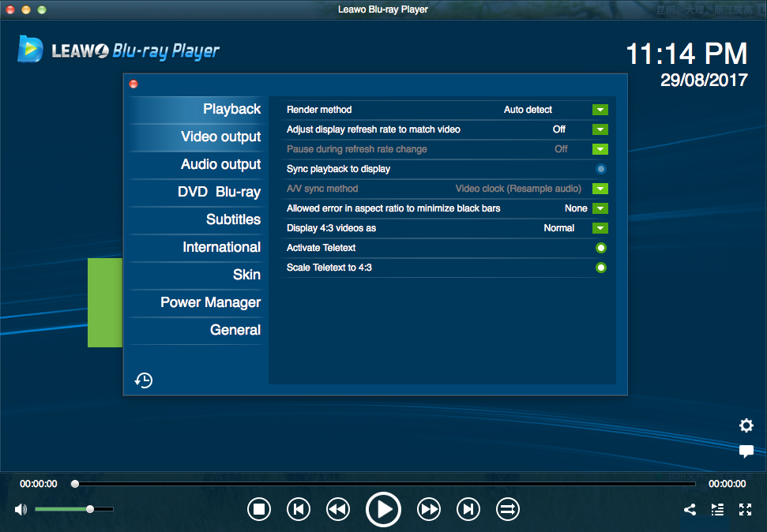Click the rewind button
Viewport: 767px width, 532px height.
point(338,509)
